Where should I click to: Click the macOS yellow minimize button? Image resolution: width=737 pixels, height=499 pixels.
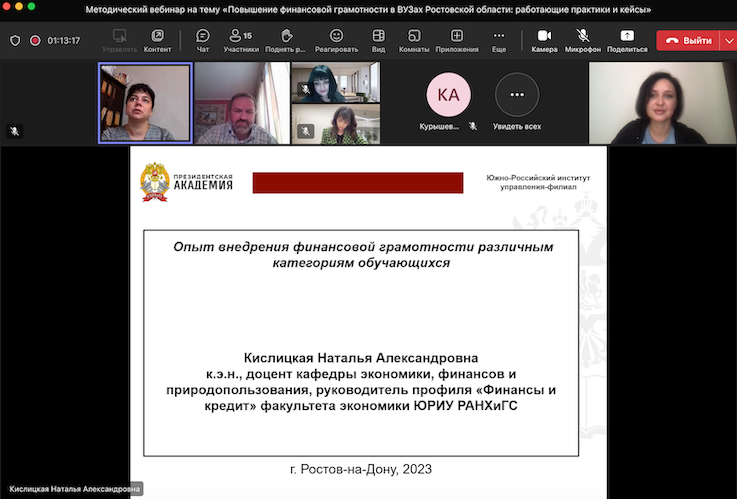[x=19, y=6]
